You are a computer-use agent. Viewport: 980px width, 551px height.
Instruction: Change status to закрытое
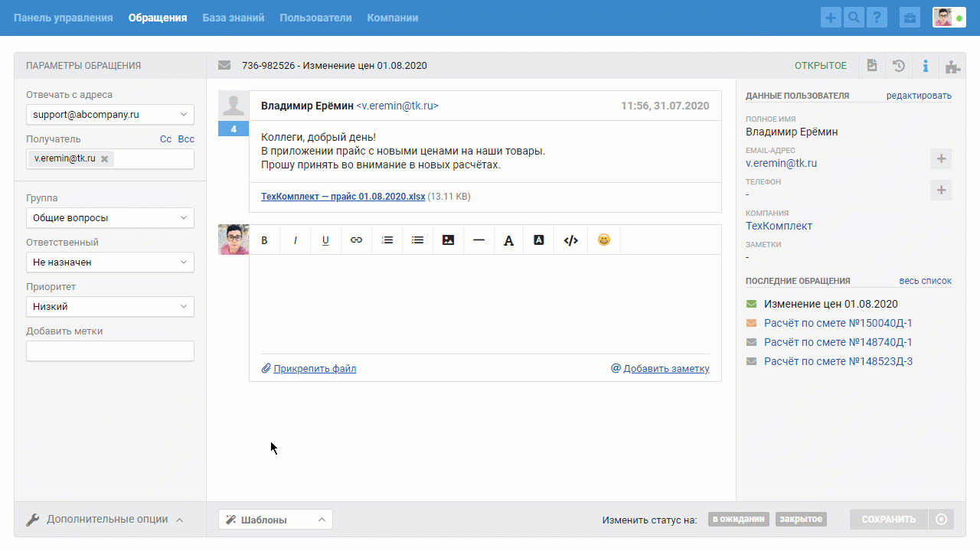coord(801,520)
